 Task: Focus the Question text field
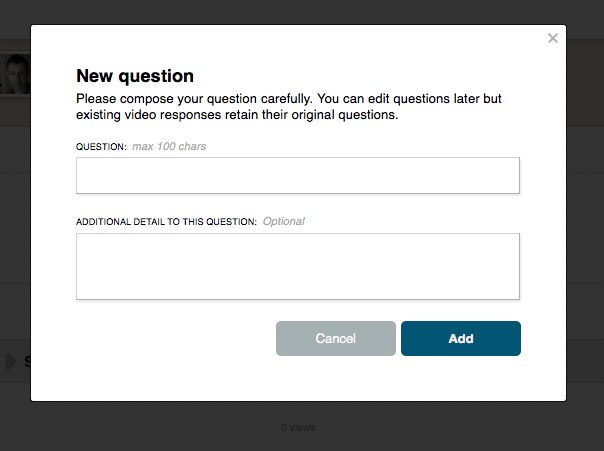pos(298,175)
